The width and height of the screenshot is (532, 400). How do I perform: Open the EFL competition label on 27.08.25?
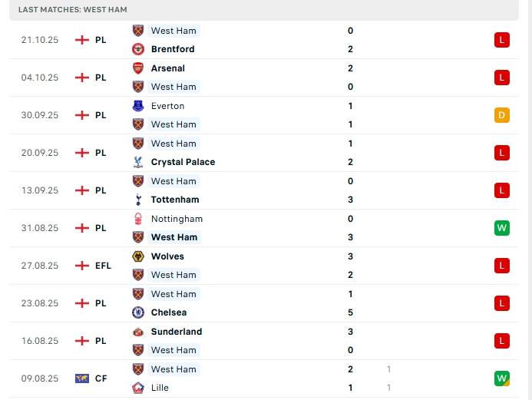[x=103, y=266]
